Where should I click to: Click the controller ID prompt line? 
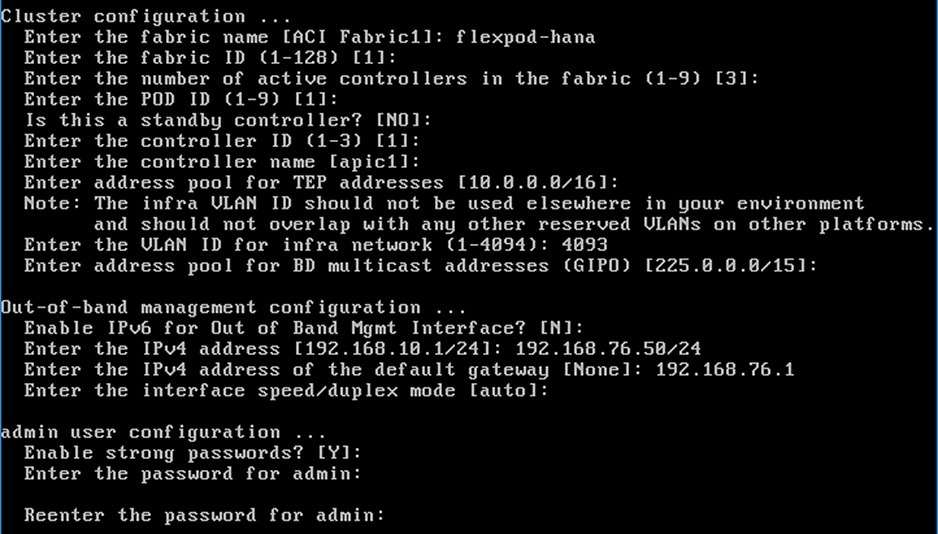[222, 141]
